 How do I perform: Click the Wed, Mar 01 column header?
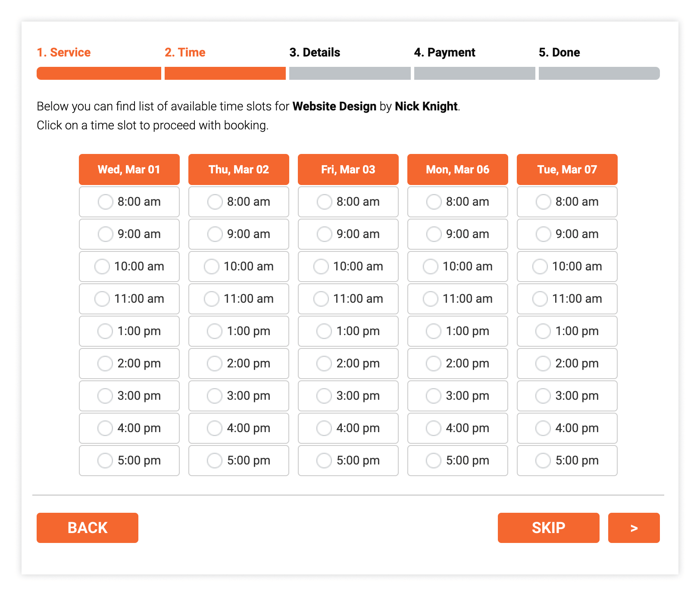click(x=129, y=169)
